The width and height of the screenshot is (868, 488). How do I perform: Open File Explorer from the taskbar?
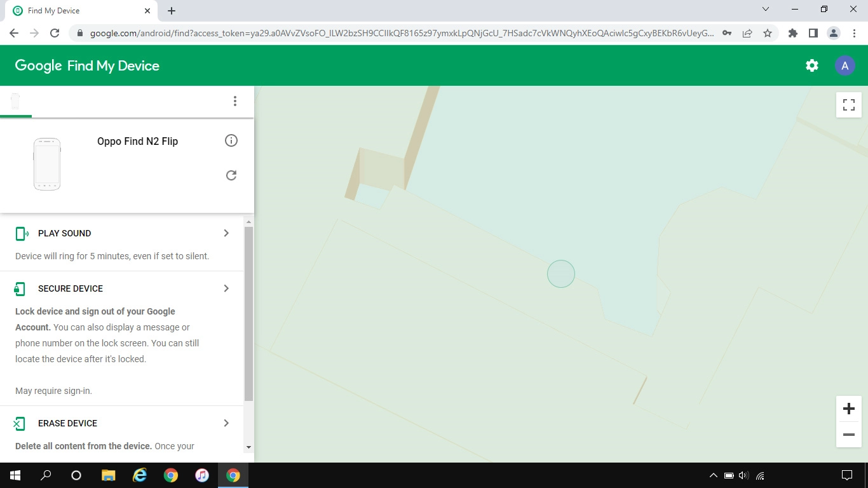point(109,475)
